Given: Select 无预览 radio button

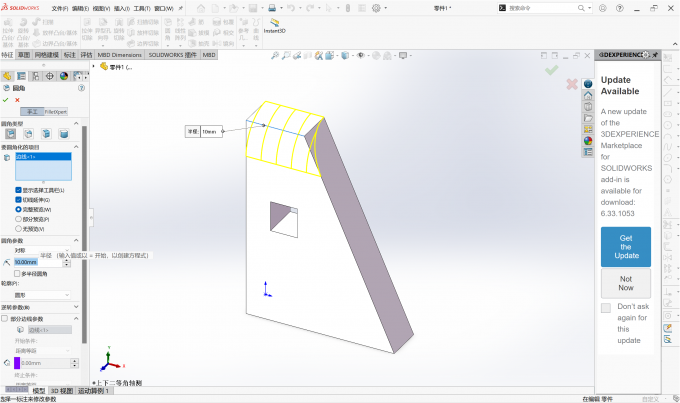Looking at the screenshot, I should pyautogui.click(x=18, y=229).
